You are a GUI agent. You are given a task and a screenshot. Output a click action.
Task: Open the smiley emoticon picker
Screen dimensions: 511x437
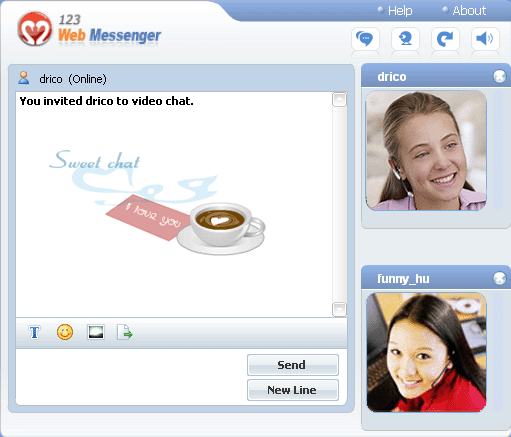coord(65,332)
